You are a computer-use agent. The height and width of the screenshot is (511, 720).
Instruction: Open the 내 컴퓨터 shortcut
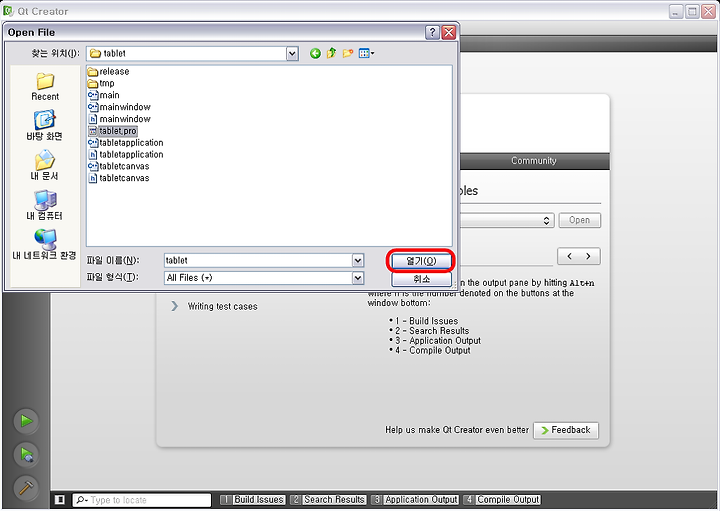click(45, 205)
